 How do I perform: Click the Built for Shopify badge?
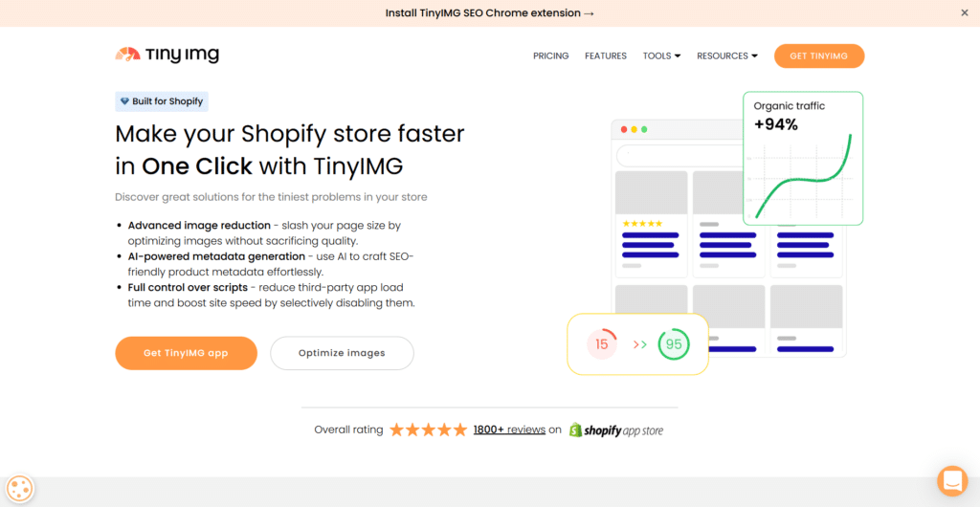[x=161, y=101]
